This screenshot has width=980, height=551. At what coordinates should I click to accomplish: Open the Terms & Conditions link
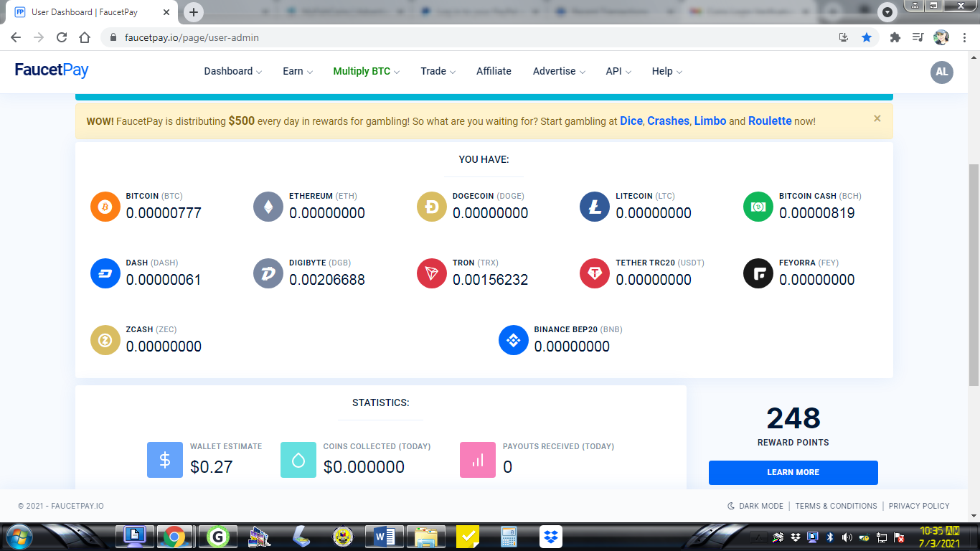(x=836, y=506)
